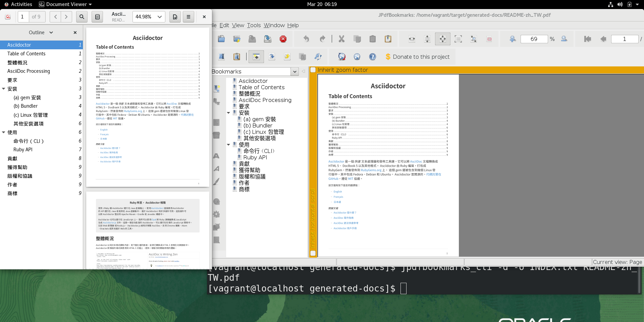Collapse 安裝 in Document Viewer outline
This screenshot has height=322, width=644.
4,89
